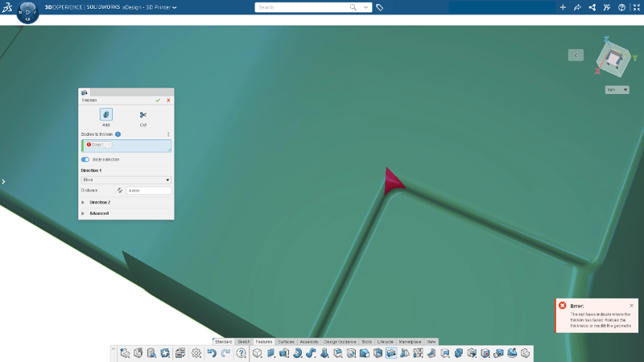644x362 pixels.
Task: Dismiss the Error notification
Action: 631,306
